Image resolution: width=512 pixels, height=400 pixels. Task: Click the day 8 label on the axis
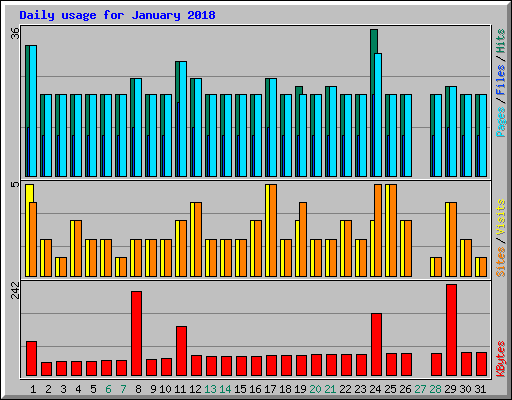138,389
